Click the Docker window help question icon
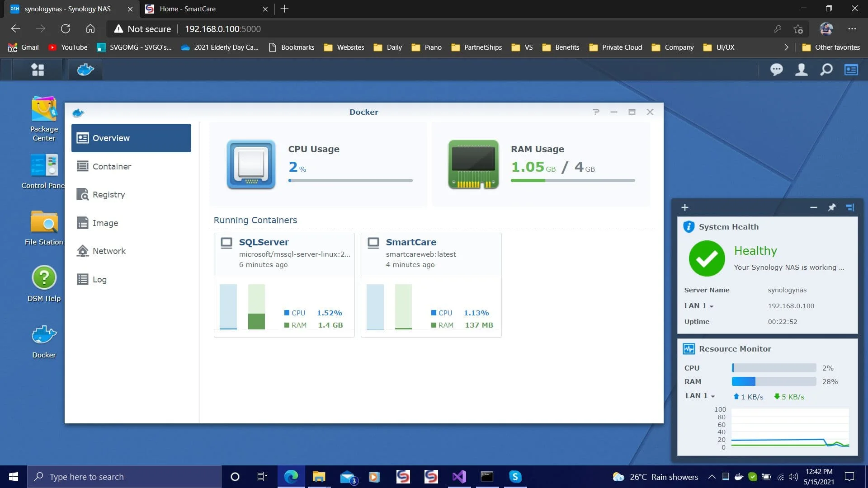Viewport: 868px width, 488px height. [596, 112]
